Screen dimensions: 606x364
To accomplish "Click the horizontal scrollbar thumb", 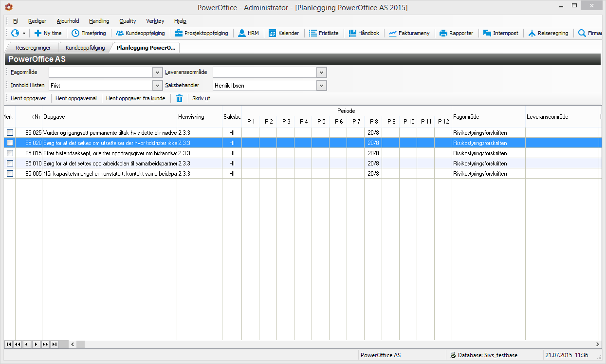I will (x=80, y=345).
